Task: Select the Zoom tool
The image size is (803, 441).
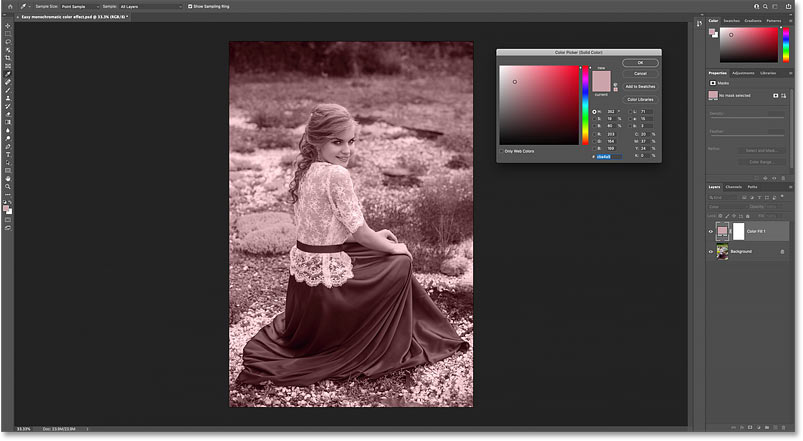Action: coord(8,187)
